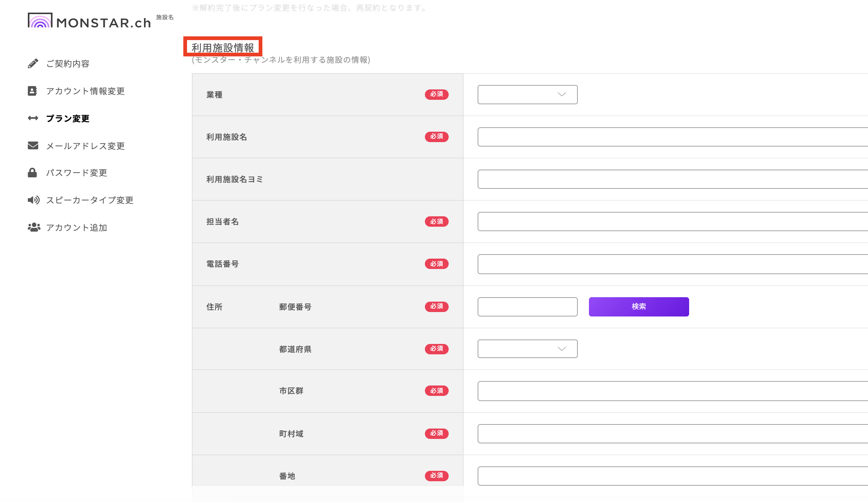
Task: Click the address book icon for アカウント情報変更
Action: [x=33, y=91]
